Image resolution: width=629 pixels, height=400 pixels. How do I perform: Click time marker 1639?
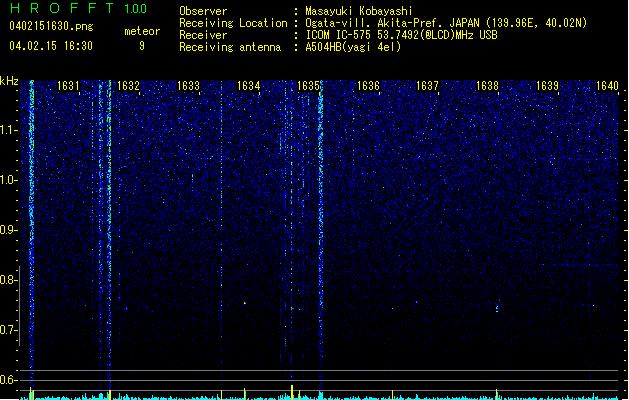point(548,86)
